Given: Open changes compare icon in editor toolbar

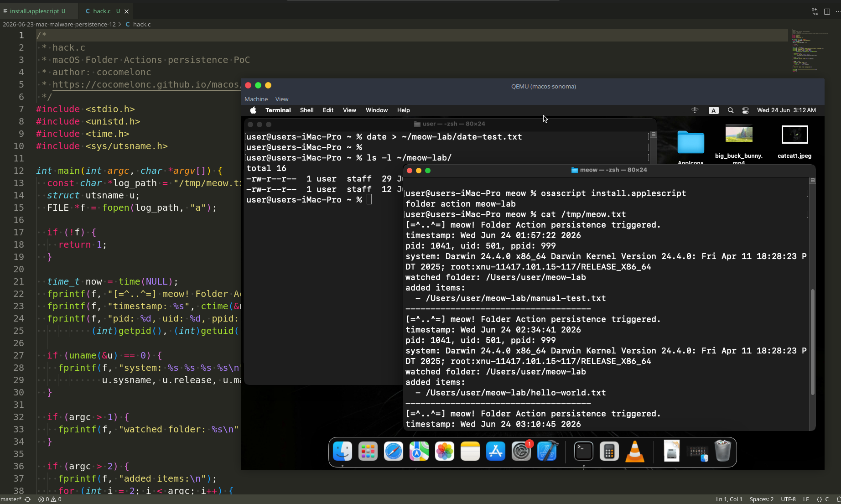Looking at the screenshot, I should point(815,11).
